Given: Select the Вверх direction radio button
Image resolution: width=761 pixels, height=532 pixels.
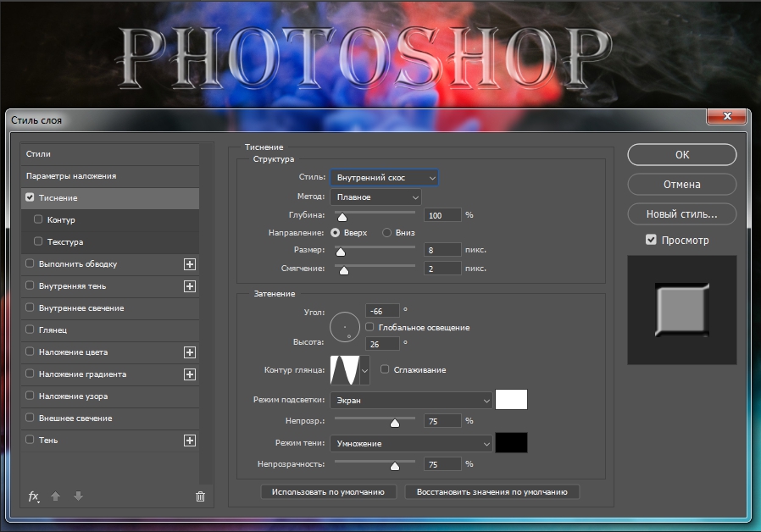Looking at the screenshot, I should click(x=336, y=233).
